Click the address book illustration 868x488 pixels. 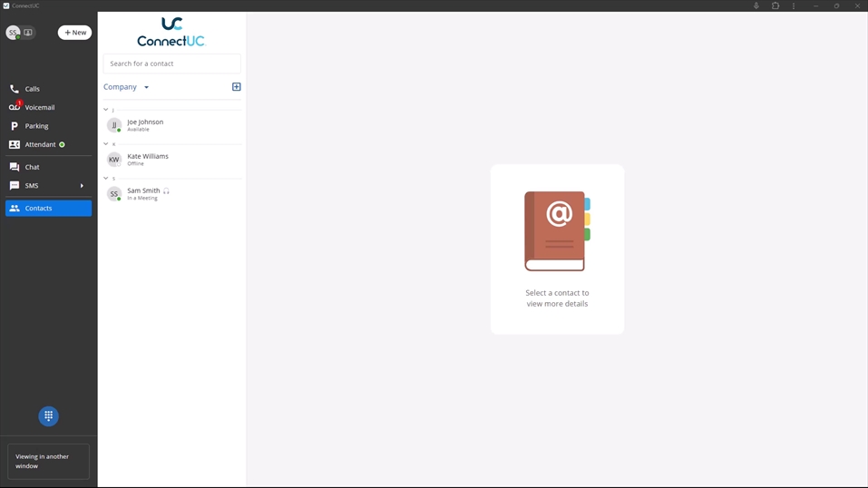pyautogui.click(x=557, y=231)
